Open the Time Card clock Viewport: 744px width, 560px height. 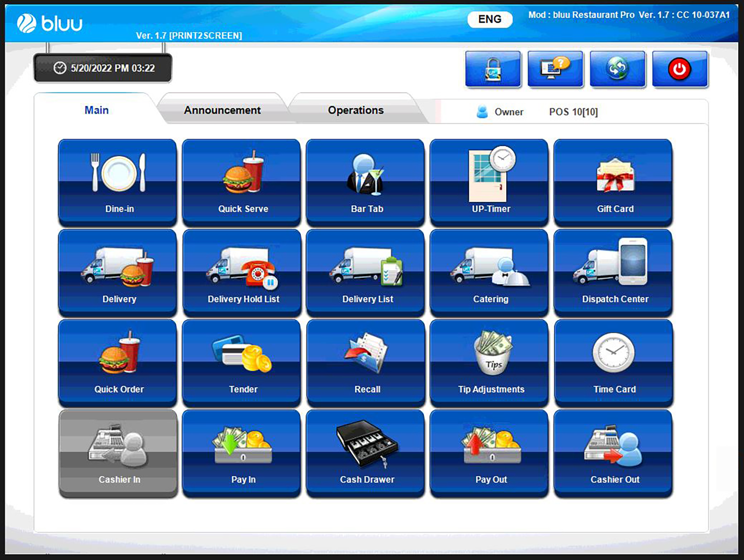(x=613, y=362)
